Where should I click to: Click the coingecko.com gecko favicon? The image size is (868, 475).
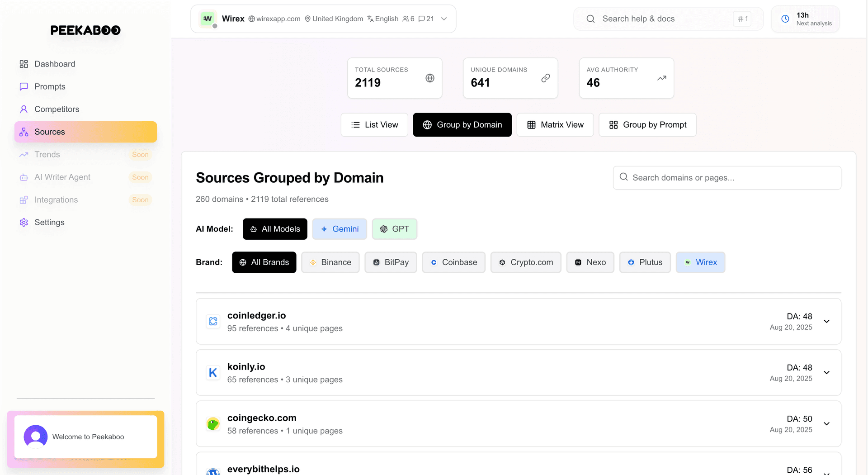pos(213,424)
